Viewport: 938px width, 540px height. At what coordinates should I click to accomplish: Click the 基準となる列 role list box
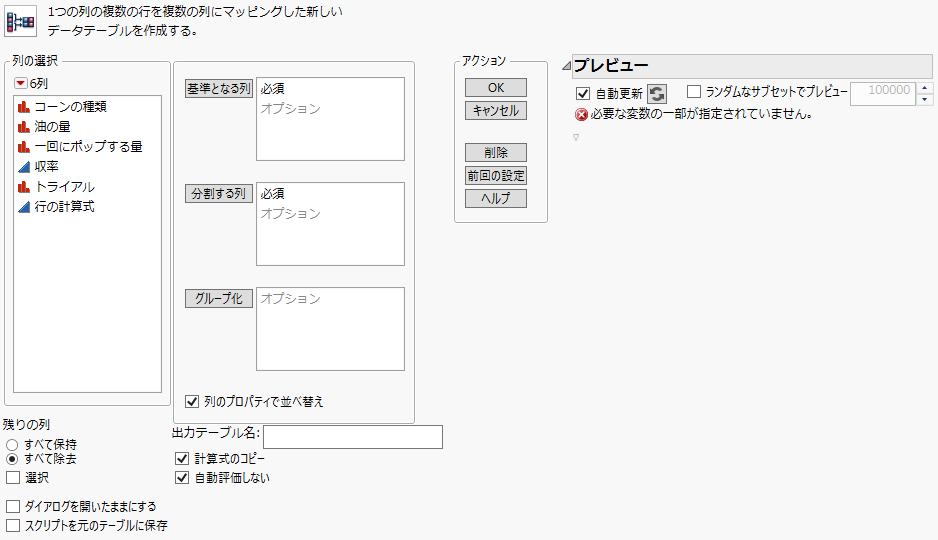[x=330, y=119]
